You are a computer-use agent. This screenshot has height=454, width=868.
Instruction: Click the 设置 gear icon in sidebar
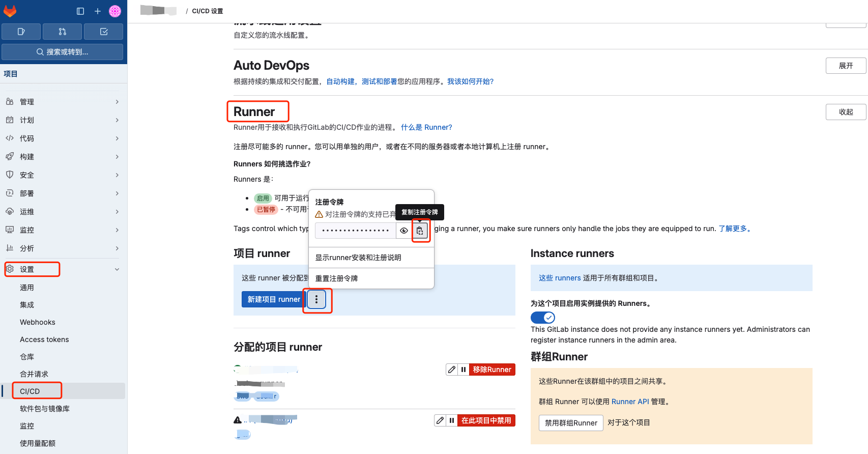(x=10, y=269)
